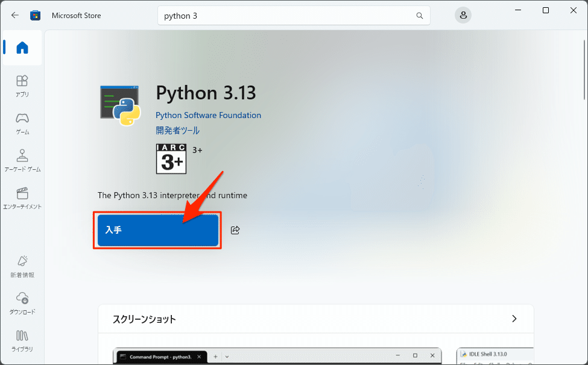
Task: Click the search box containing python 3
Action: 294,16
